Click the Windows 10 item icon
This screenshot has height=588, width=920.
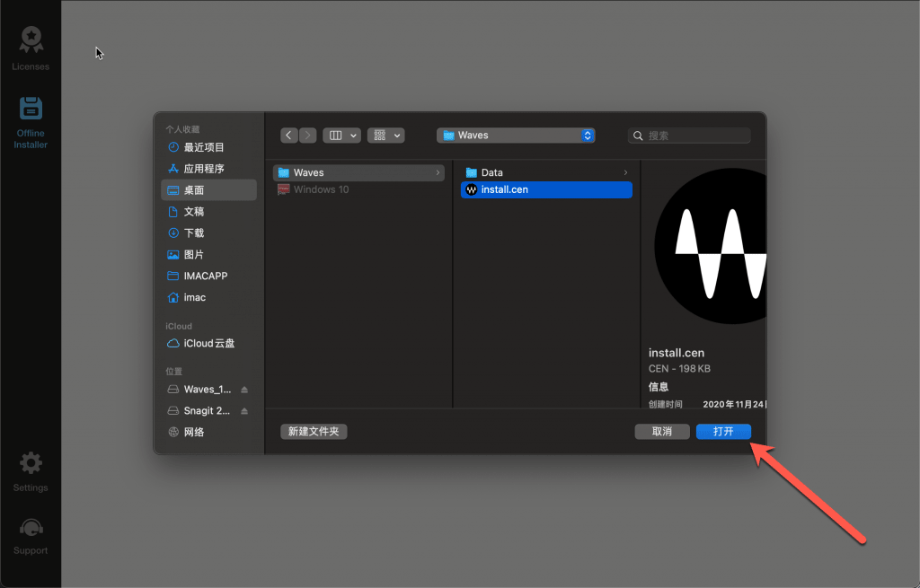point(283,189)
